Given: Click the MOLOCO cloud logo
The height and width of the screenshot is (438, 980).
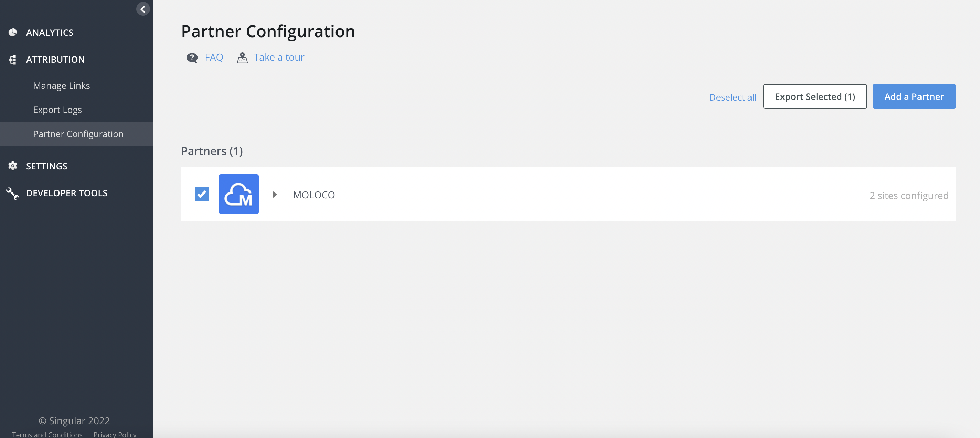Looking at the screenshot, I should pos(238,194).
